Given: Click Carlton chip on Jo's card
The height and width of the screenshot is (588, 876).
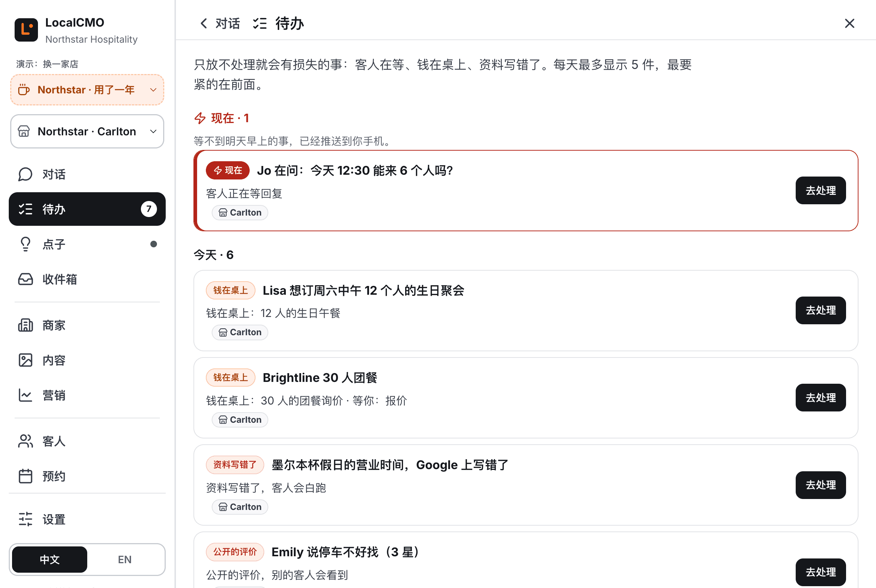Looking at the screenshot, I should [240, 213].
